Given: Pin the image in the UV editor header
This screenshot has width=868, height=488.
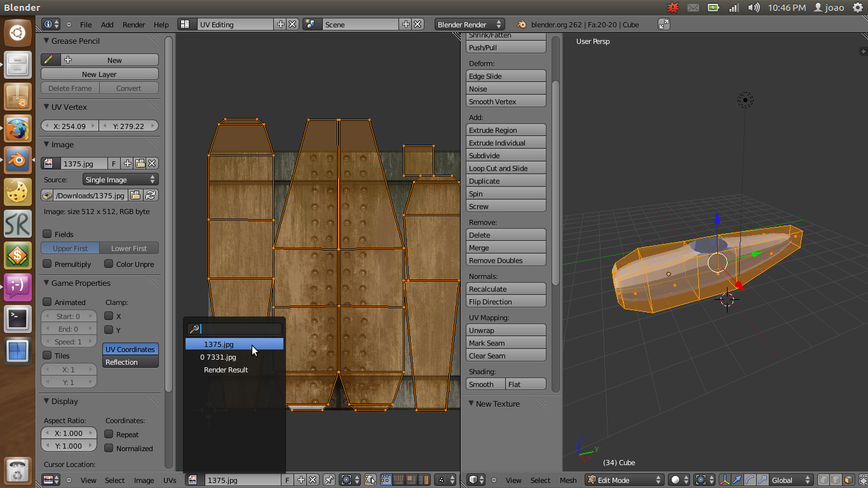Looking at the screenshot, I should pos(330,480).
